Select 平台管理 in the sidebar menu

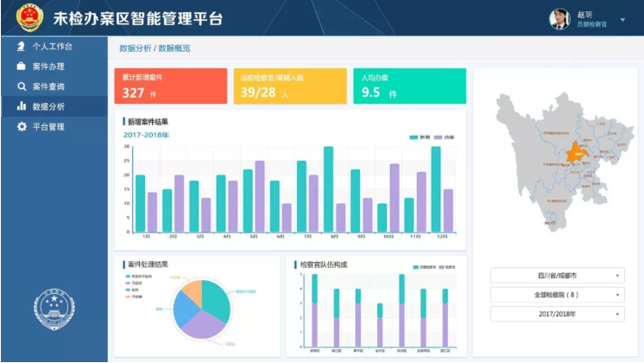[48, 127]
